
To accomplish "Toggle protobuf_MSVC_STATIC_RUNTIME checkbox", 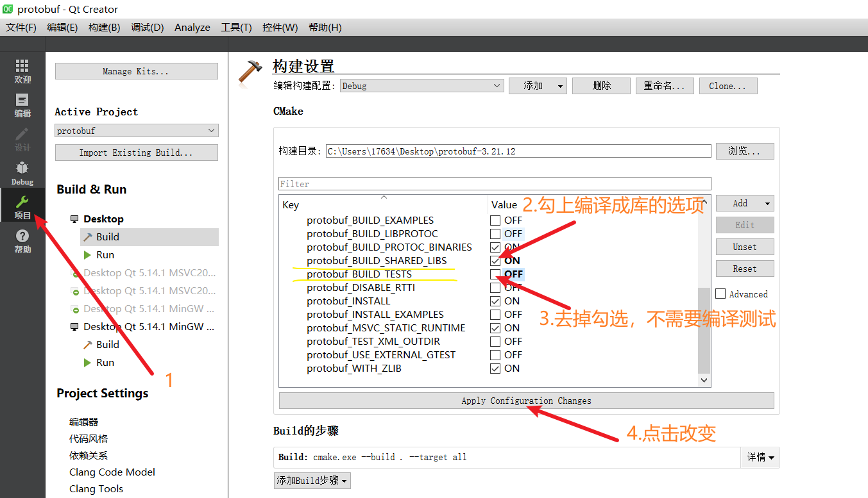I will [495, 328].
